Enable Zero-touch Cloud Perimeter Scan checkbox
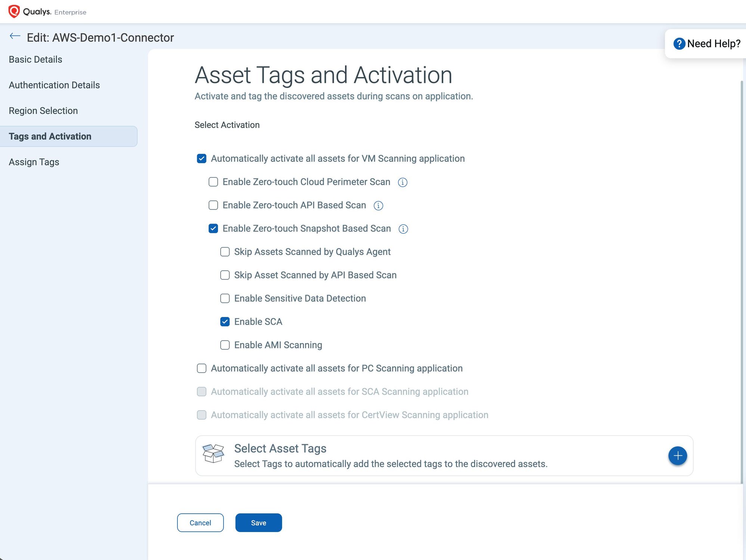Screen dimensions: 746x560 213,182
